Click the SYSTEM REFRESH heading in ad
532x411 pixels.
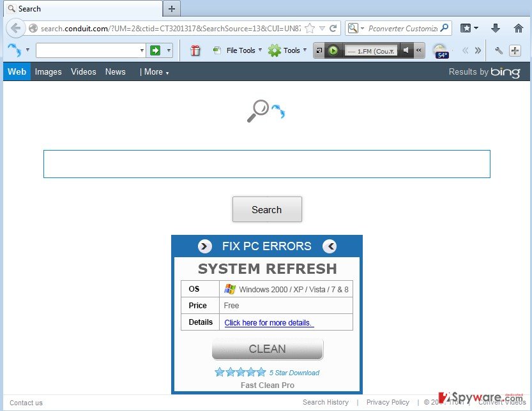point(268,269)
